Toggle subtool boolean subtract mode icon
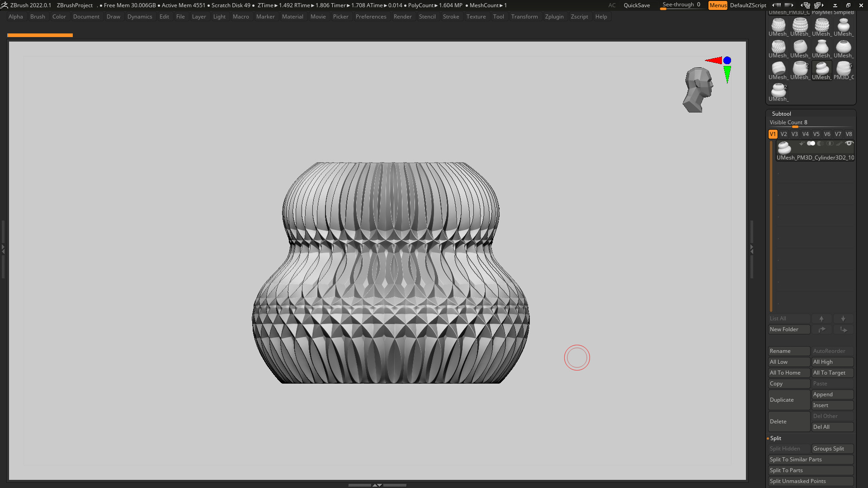This screenshot has height=488, width=868. pyautogui.click(x=820, y=144)
